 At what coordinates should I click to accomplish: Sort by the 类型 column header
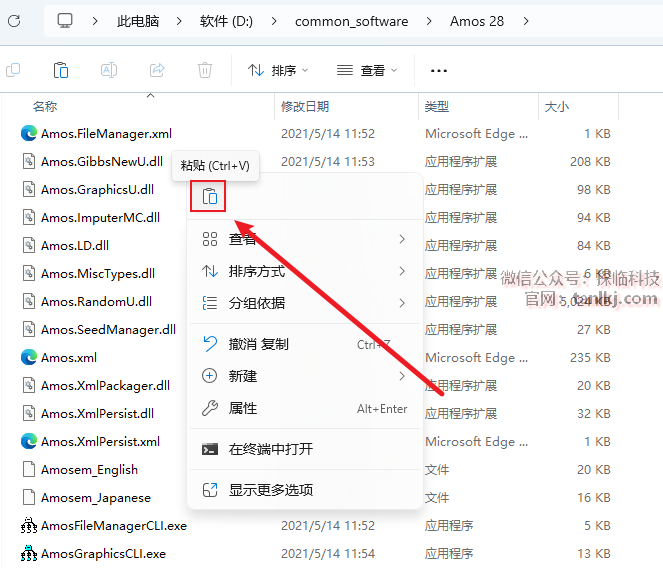click(x=436, y=107)
